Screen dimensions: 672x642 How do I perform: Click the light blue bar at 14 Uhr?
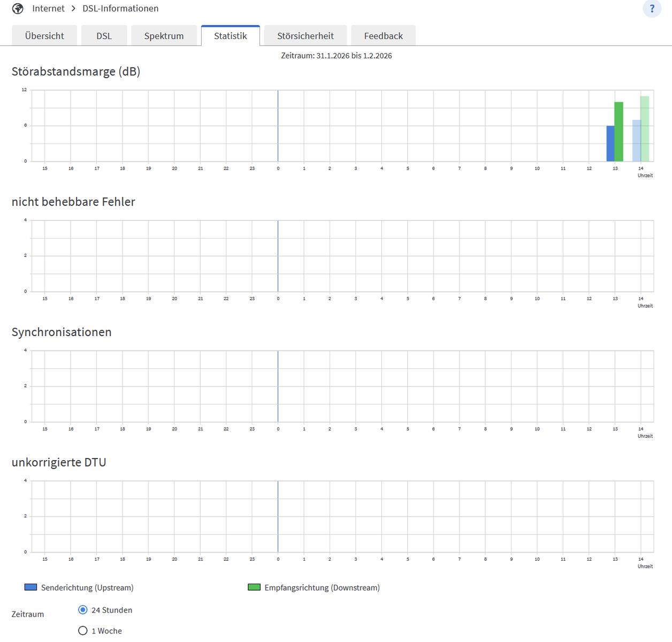(637, 141)
